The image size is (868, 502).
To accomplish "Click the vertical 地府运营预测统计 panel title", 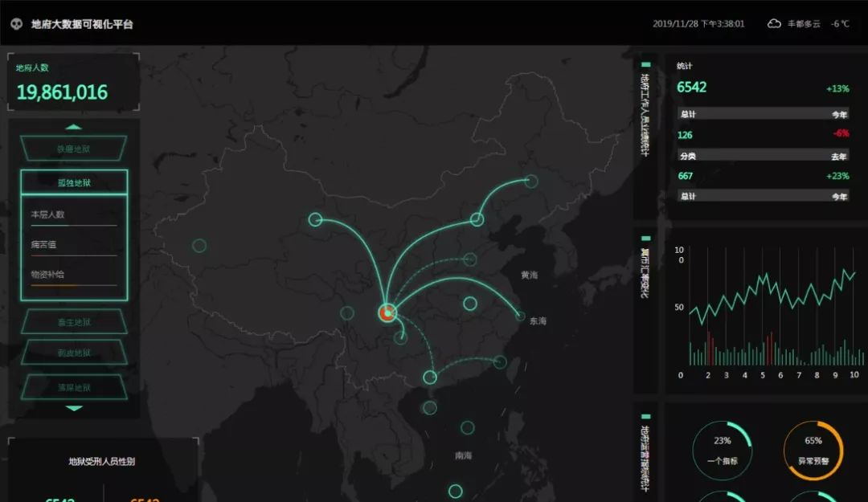I will [x=645, y=458].
